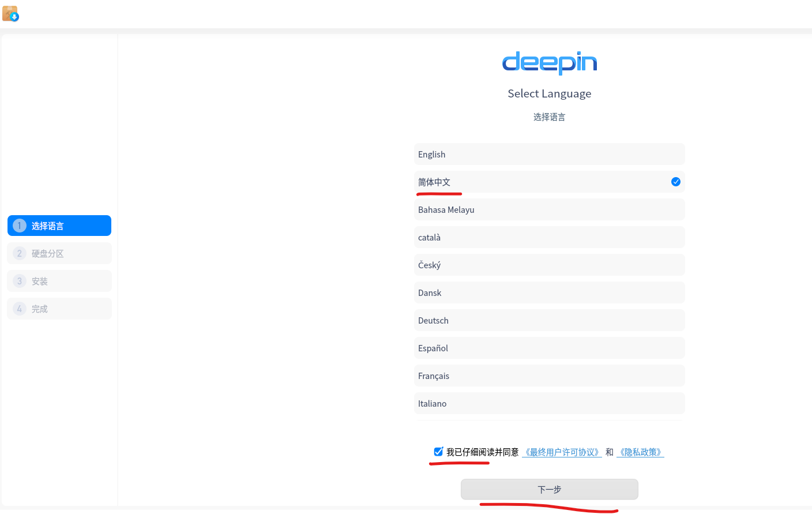Open the 隐私政策 link
This screenshot has height=514, width=812.
coord(640,452)
